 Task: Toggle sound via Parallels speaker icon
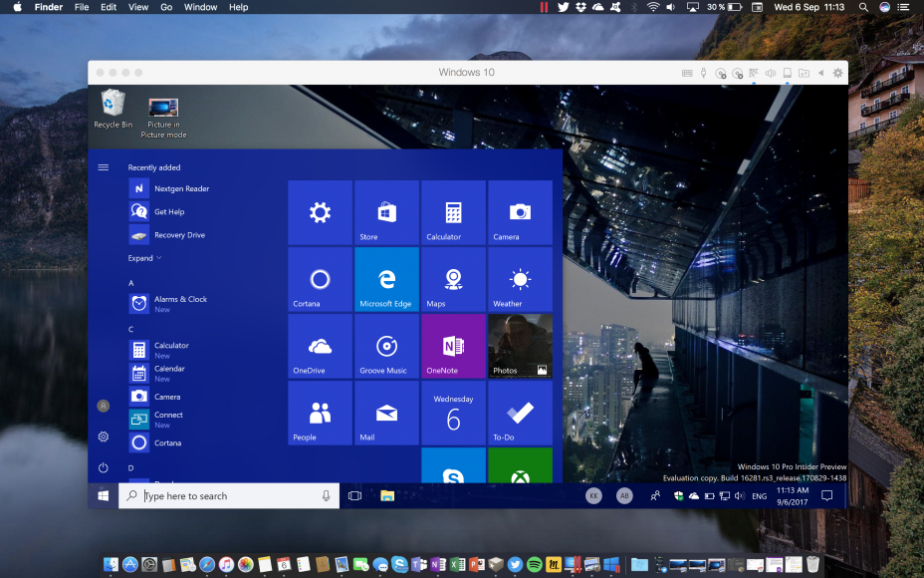pyautogui.click(x=771, y=73)
